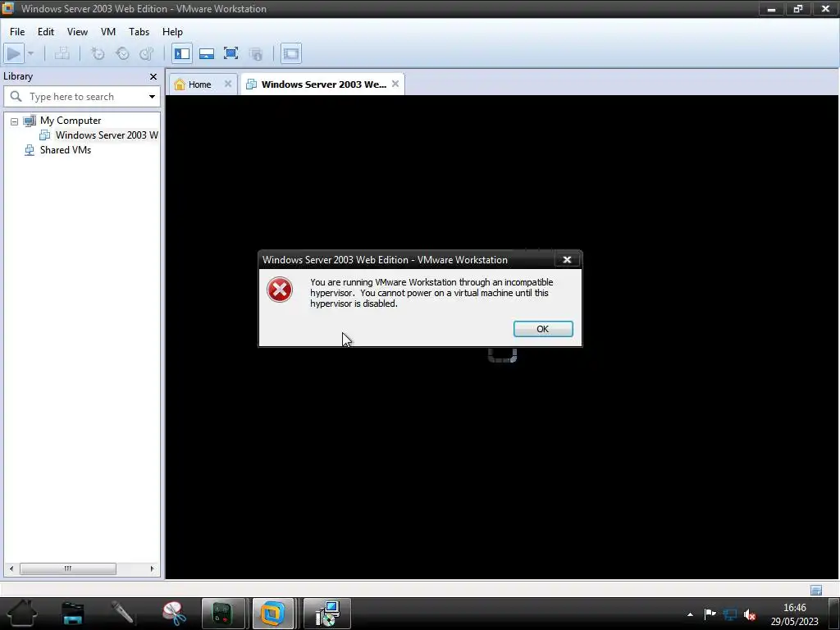
Task: Toggle the thumbnail bar icon
Action: [207, 53]
